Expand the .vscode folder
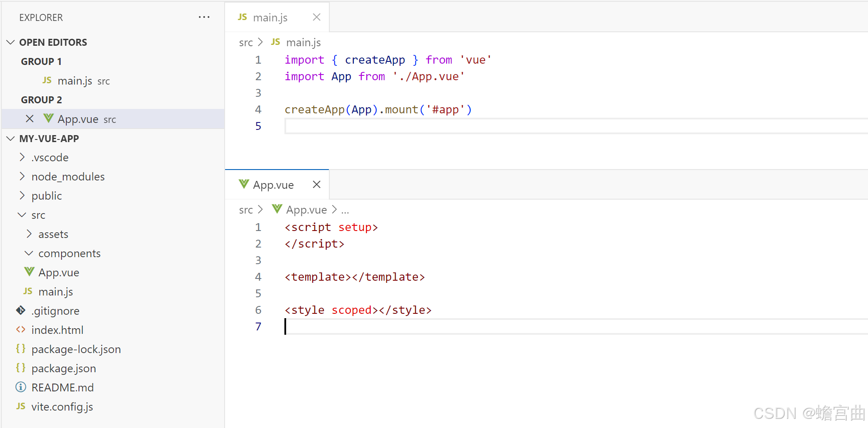868x428 pixels. [22, 157]
